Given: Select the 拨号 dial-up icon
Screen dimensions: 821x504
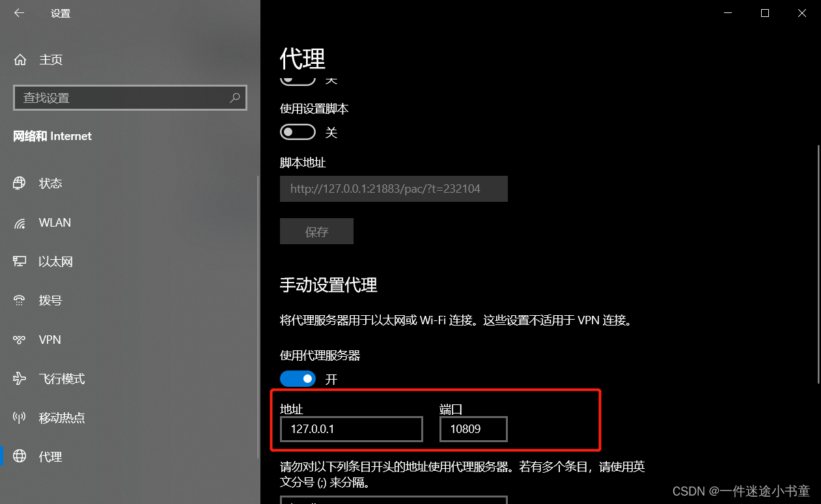Looking at the screenshot, I should pos(20,301).
